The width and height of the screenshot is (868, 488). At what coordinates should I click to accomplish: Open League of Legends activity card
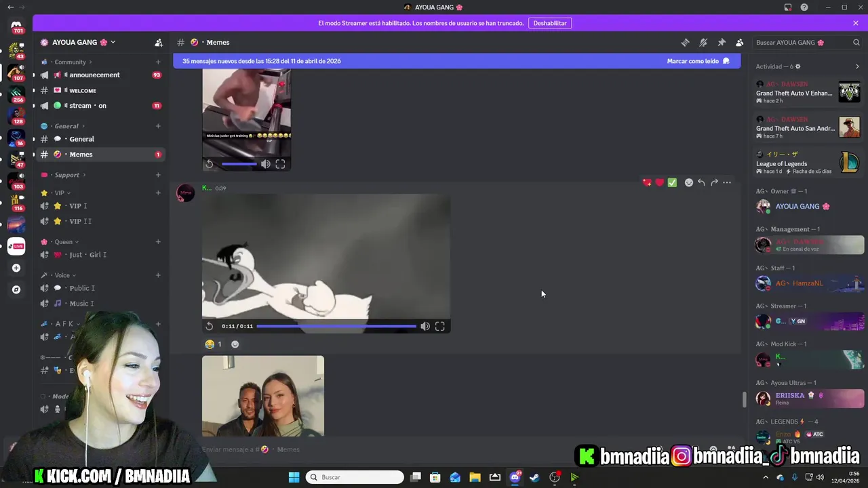pos(808,163)
